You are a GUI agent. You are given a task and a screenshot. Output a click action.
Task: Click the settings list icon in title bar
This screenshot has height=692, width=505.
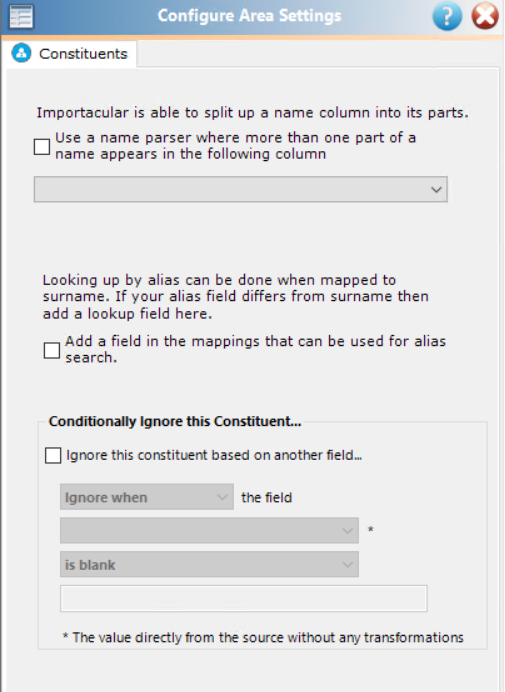pyautogui.click(x=21, y=16)
